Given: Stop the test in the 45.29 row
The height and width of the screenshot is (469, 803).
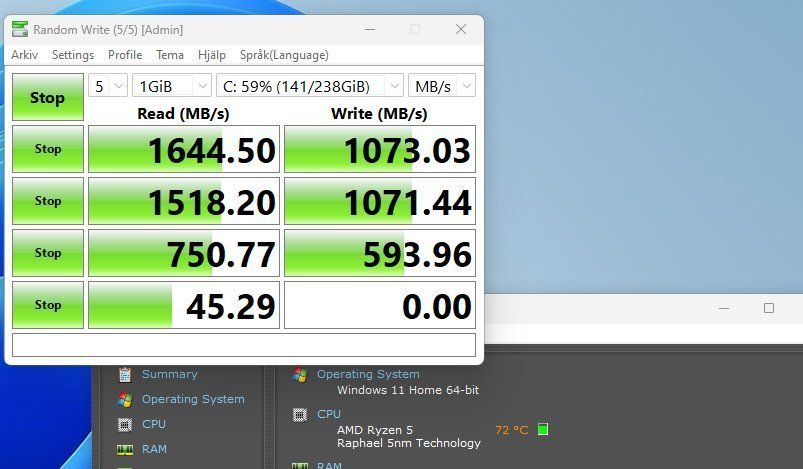Looking at the screenshot, I should coord(48,305).
